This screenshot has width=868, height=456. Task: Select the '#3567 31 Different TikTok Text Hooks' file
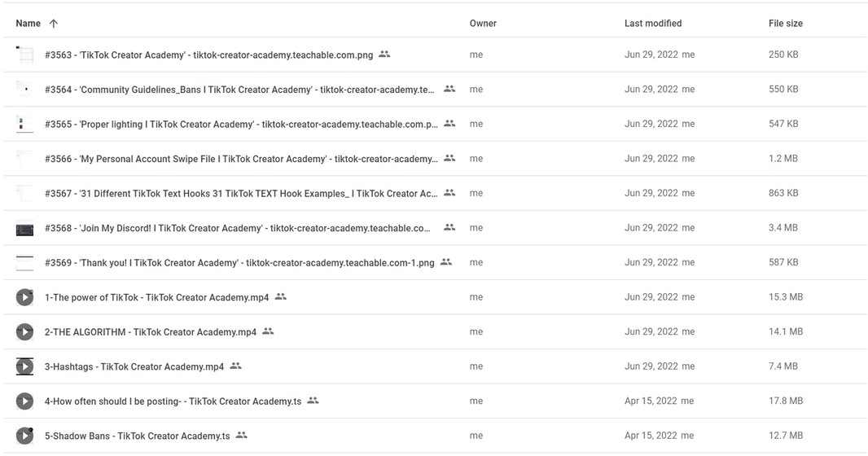coord(241,194)
